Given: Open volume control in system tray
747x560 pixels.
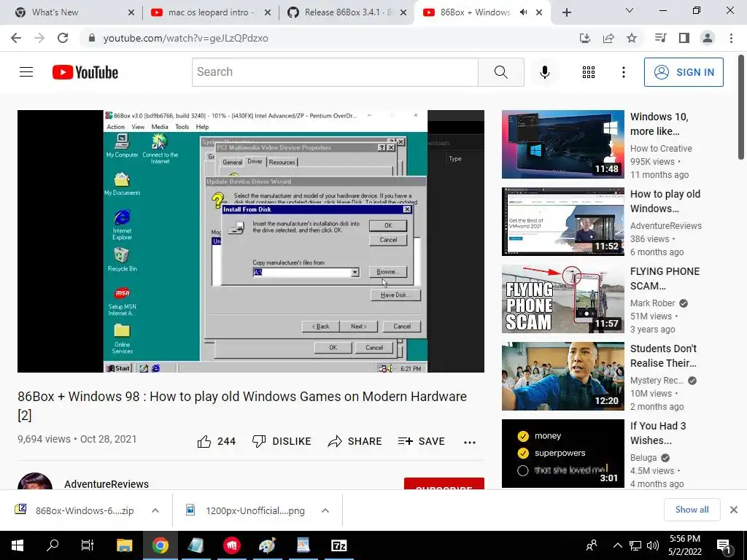Looking at the screenshot, I should [653, 545].
